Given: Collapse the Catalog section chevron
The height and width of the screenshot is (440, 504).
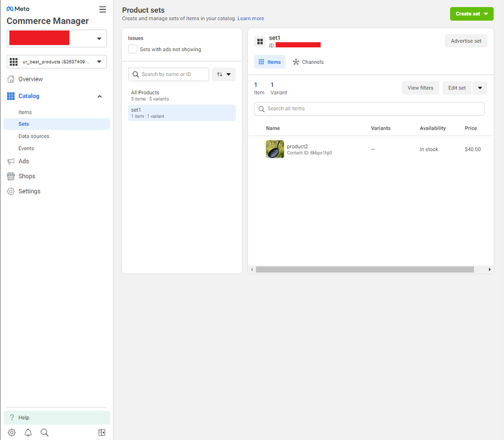Looking at the screenshot, I should tap(99, 96).
